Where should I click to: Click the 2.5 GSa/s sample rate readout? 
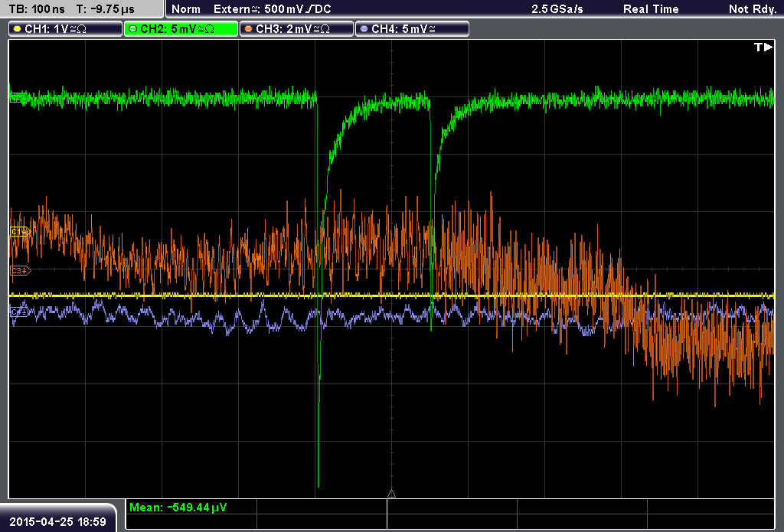(557, 9)
